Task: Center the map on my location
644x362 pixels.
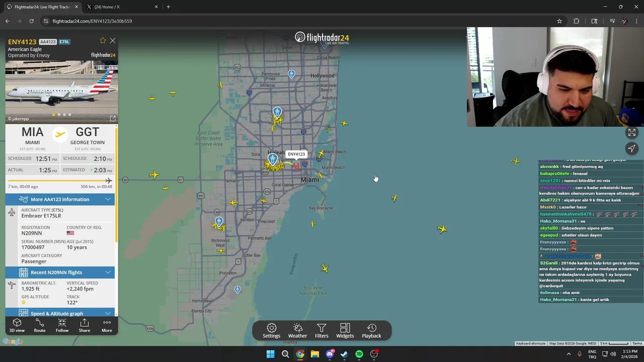Action: coord(632,148)
